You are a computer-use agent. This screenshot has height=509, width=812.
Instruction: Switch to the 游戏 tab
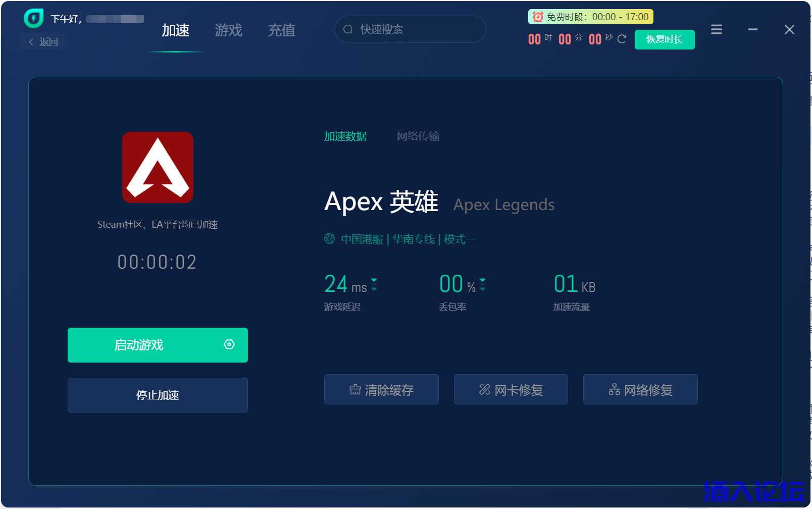pos(228,30)
